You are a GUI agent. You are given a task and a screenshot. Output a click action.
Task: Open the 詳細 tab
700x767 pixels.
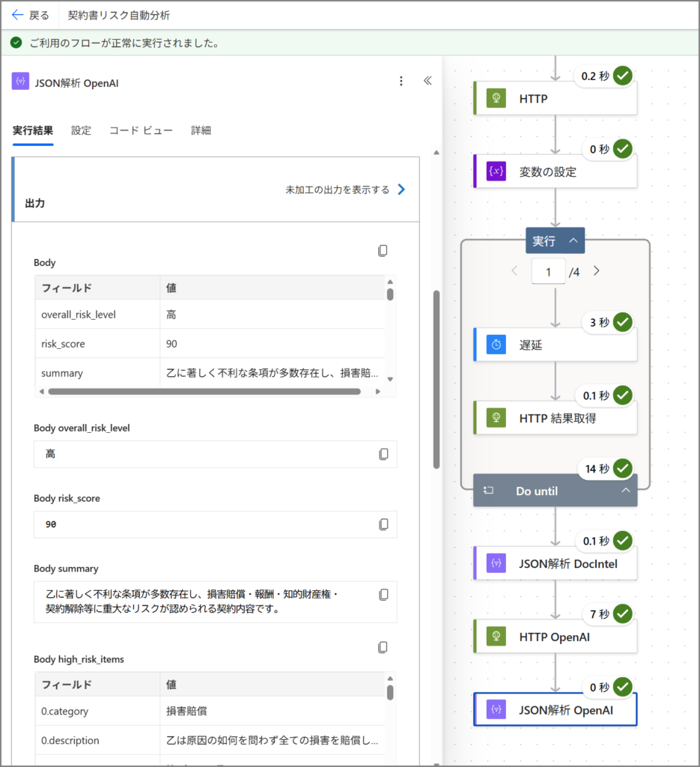click(201, 130)
